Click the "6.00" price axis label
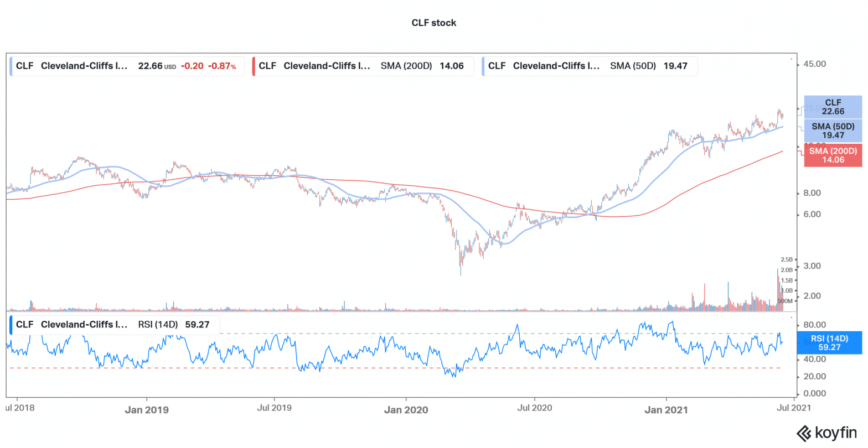The height and width of the screenshot is (448, 868). (812, 215)
